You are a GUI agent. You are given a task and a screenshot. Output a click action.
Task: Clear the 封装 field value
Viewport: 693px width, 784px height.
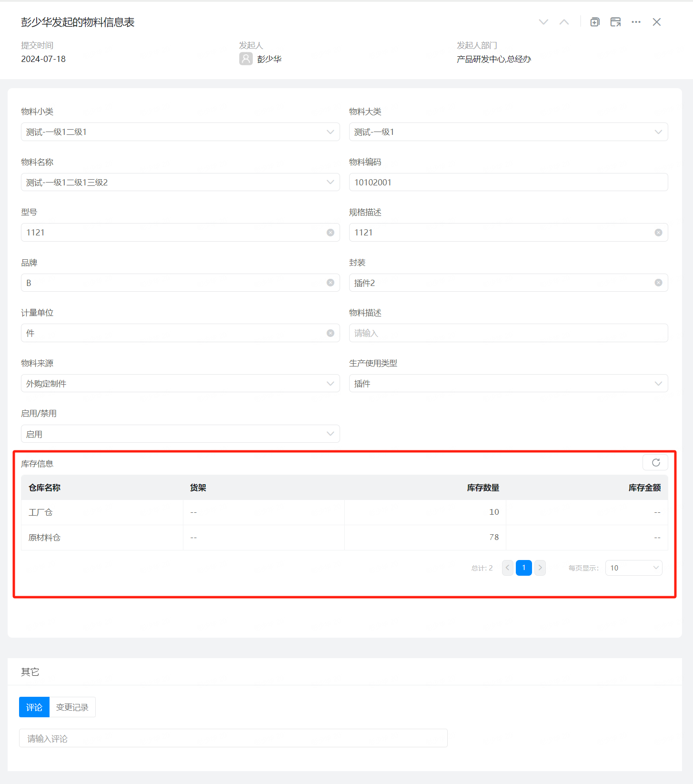[x=658, y=283]
